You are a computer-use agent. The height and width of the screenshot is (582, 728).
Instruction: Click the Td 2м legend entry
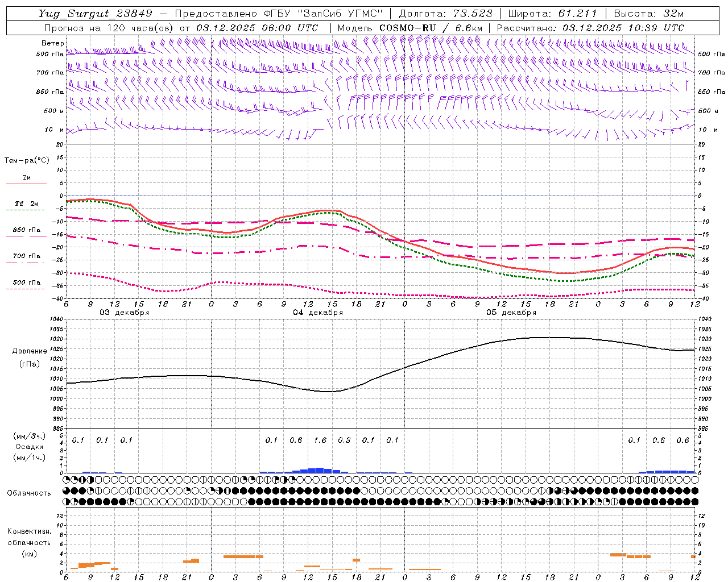[27, 203]
